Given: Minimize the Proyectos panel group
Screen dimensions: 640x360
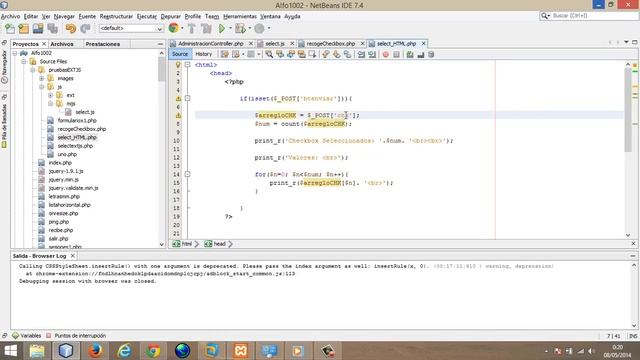Looking at the screenshot, I should 160,44.
